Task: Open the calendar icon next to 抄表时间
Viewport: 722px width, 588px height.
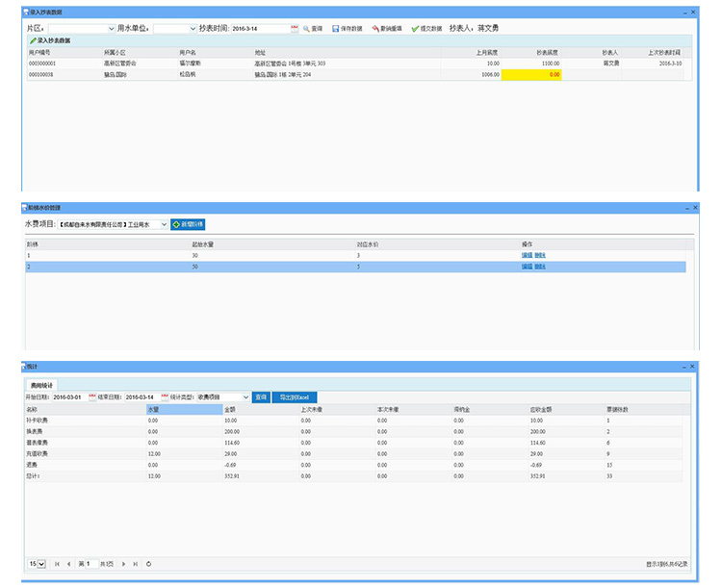Action: pyautogui.click(x=295, y=29)
